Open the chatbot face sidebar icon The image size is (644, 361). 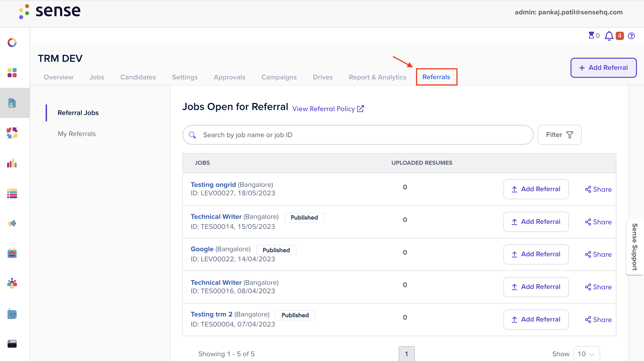point(12,314)
